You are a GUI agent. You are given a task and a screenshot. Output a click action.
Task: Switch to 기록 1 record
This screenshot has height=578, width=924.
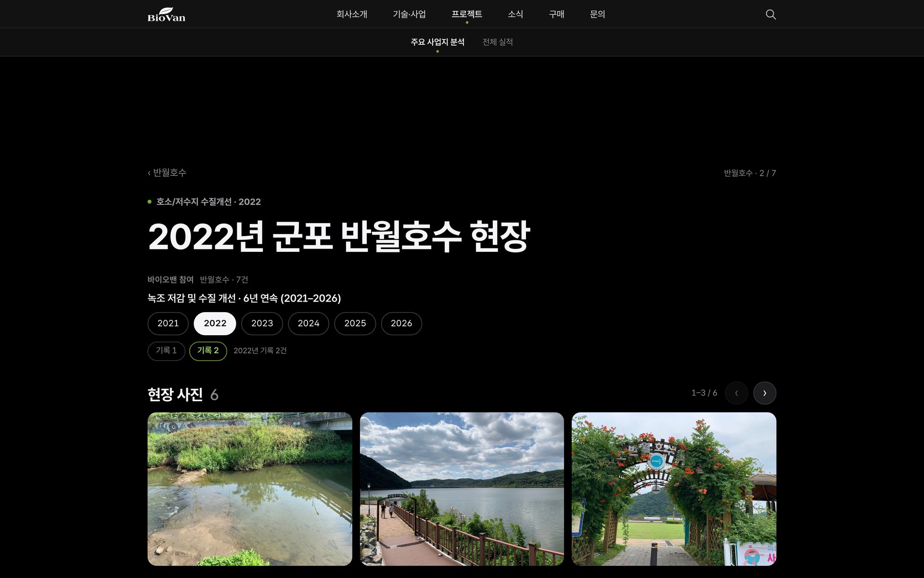(166, 351)
